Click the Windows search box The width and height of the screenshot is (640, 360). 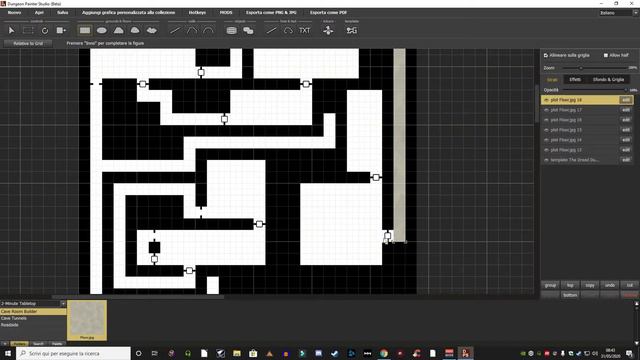click(x=73, y=353)
